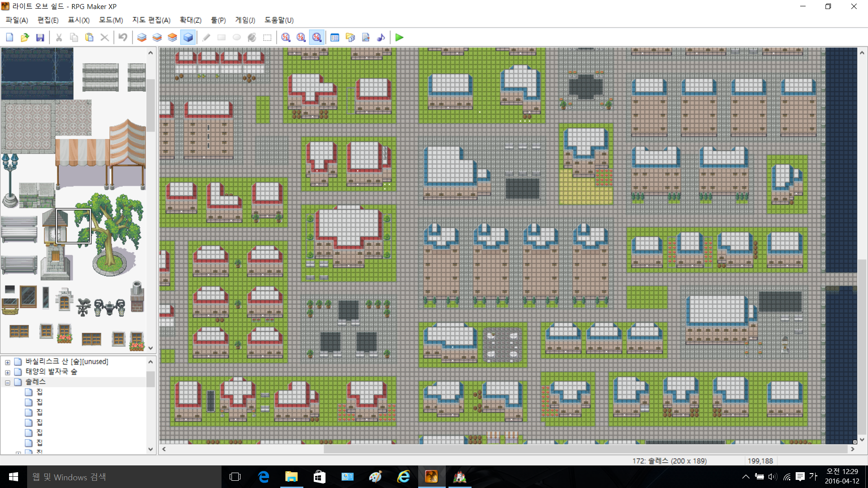The height and width of the screenshot is (488, 868).
Task: Open the 파일(A) menu
Action: [x=17, y=20]
